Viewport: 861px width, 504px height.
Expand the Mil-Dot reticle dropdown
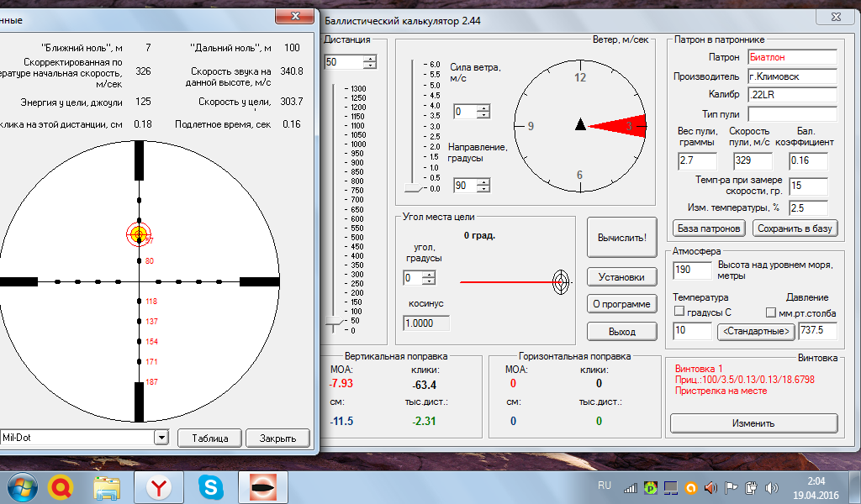pyautogui.click(x=161, y=438)
